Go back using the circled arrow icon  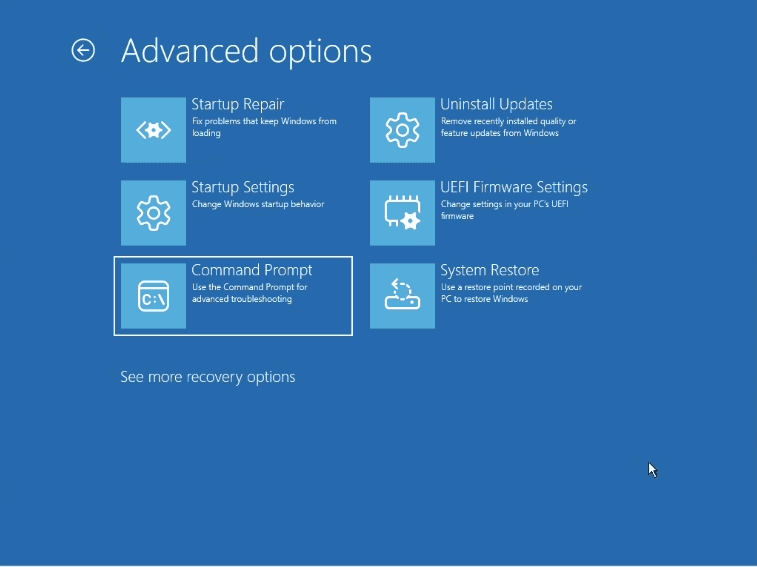(x=83, y=50)
